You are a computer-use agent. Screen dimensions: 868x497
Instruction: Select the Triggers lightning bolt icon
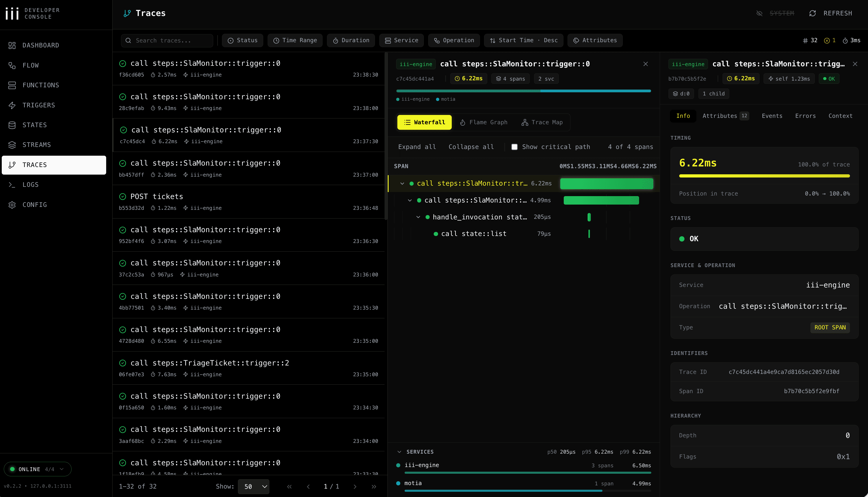(x=12, y=105)
